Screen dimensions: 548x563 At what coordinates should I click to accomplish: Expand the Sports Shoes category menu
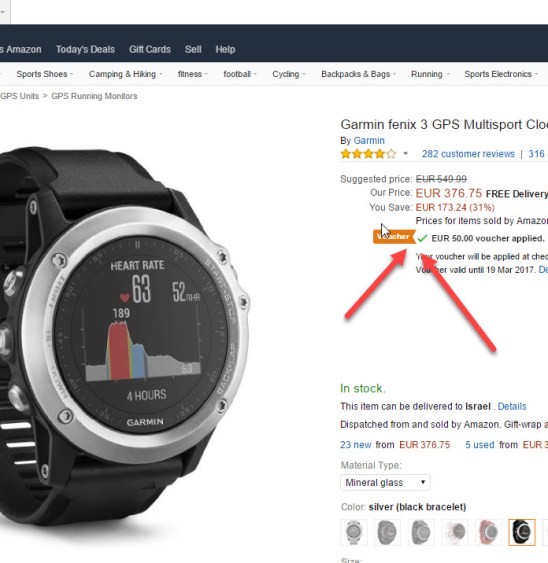coord(45,74)
